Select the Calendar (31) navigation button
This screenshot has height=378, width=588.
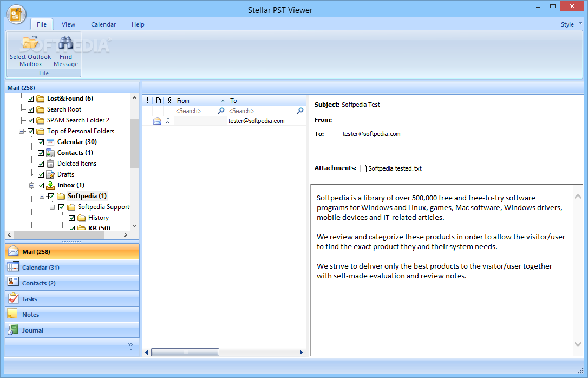[72, 268]
